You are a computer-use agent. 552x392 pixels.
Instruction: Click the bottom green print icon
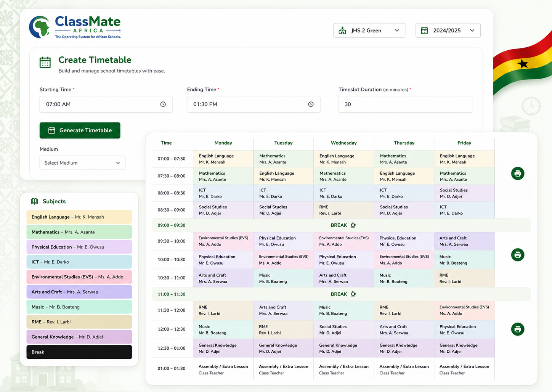tap(517, 329)
